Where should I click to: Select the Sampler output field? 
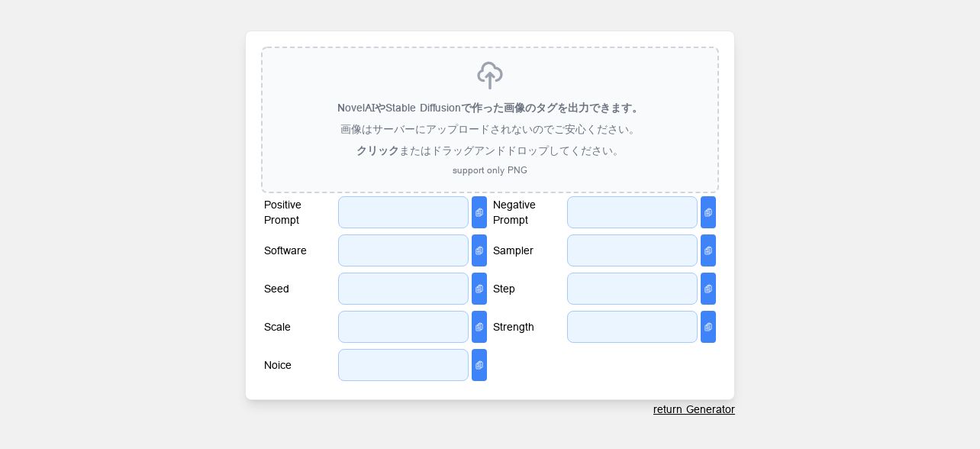tap(632, 250)
